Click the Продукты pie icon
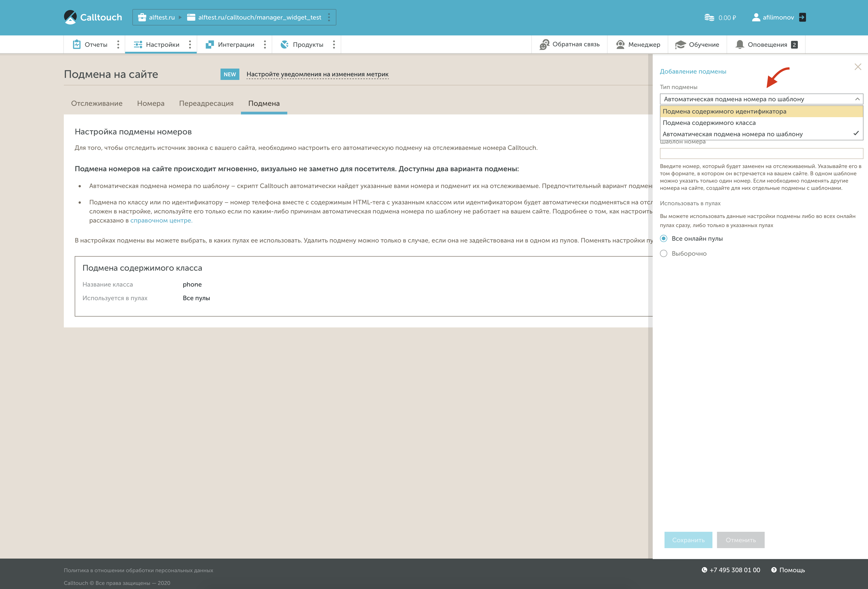868x589 pixels. [x=285, y=45]
